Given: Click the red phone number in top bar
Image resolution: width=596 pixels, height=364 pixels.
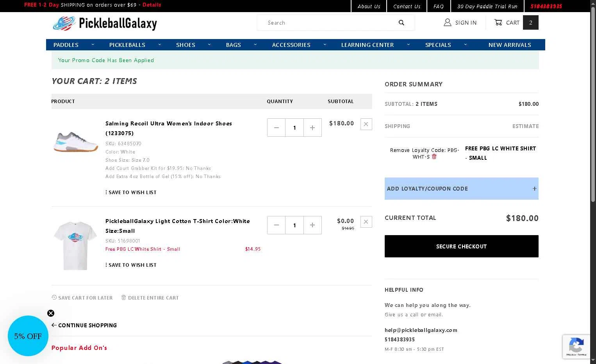Looking at the screenshot, I should pos(546,6).
